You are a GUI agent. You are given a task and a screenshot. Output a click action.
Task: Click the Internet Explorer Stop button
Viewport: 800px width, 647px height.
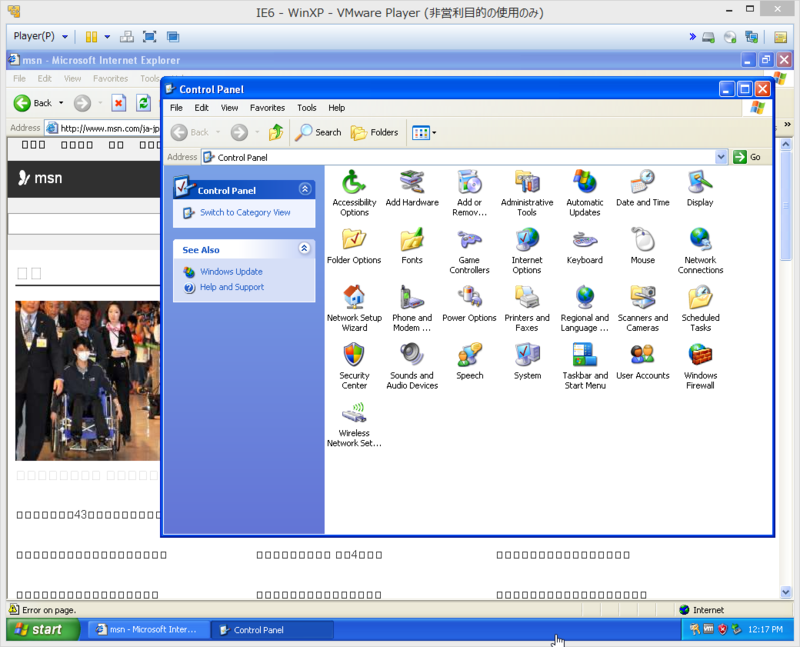tap(118, 103)
